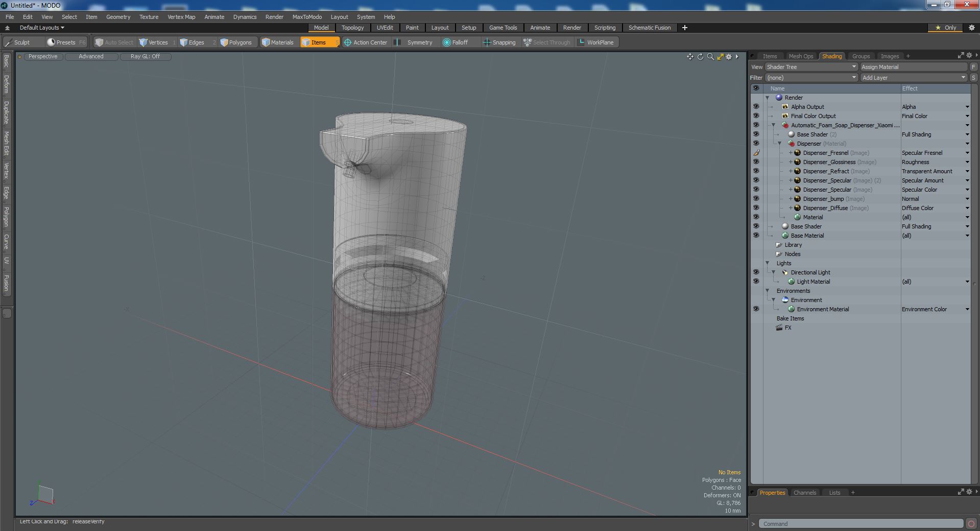The width and height of the screenshot is (980, 531).
Task: Toggle the Ray GL: Off button
Action: [145, 57]
